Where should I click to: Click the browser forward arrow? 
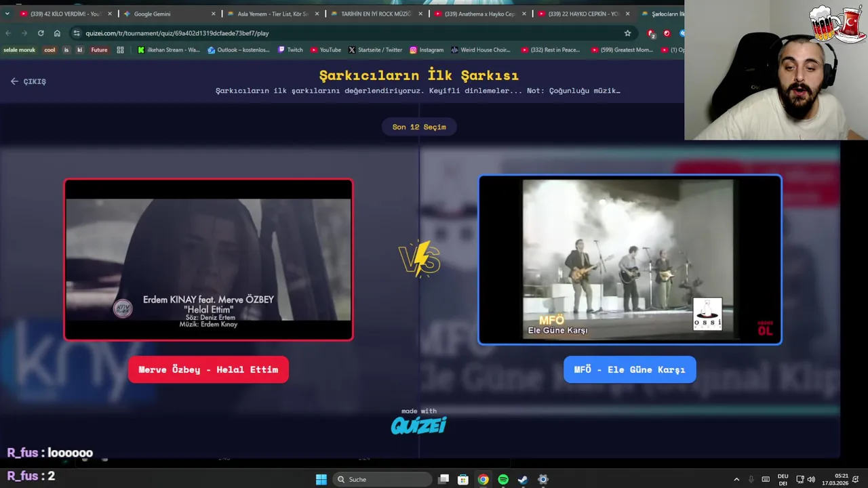pos(24,33)
